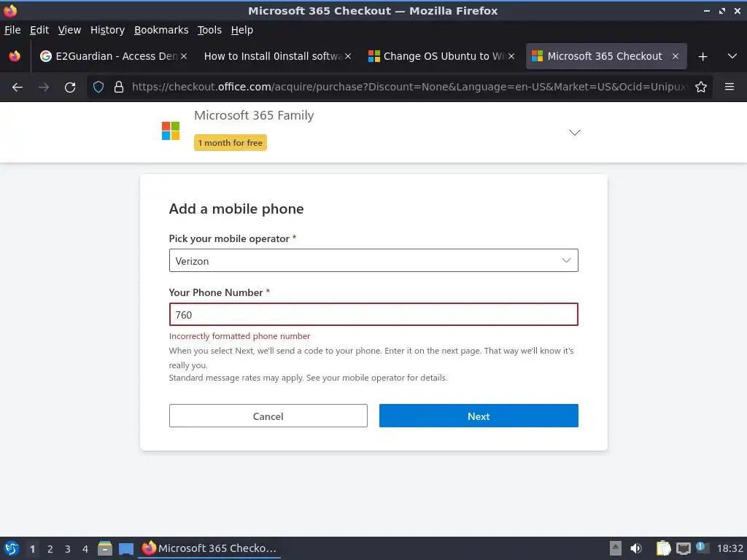Screen dimensions: 747x560
Task: Open the Help menu
Action: point(241,30)
